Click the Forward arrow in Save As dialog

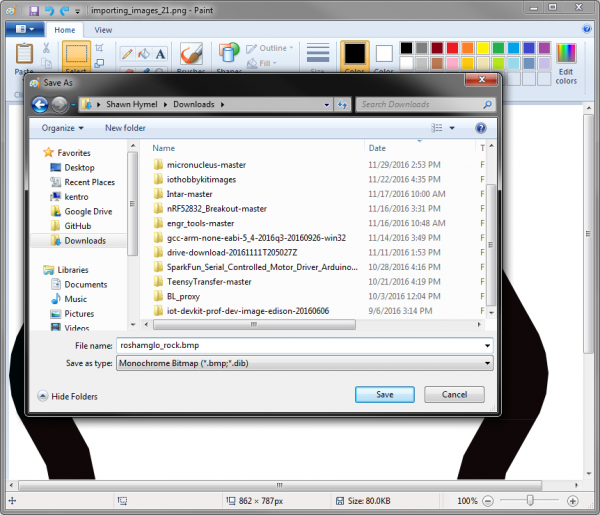[60, 104]
